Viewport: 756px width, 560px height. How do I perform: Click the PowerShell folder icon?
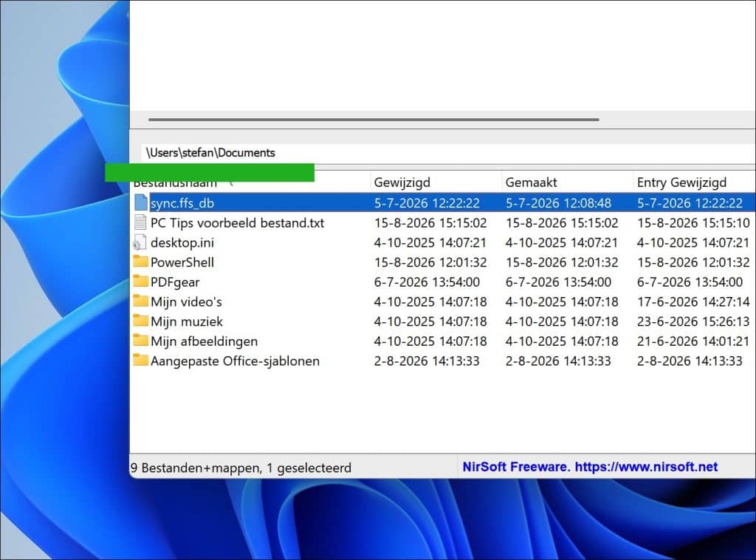click(140, 262)
